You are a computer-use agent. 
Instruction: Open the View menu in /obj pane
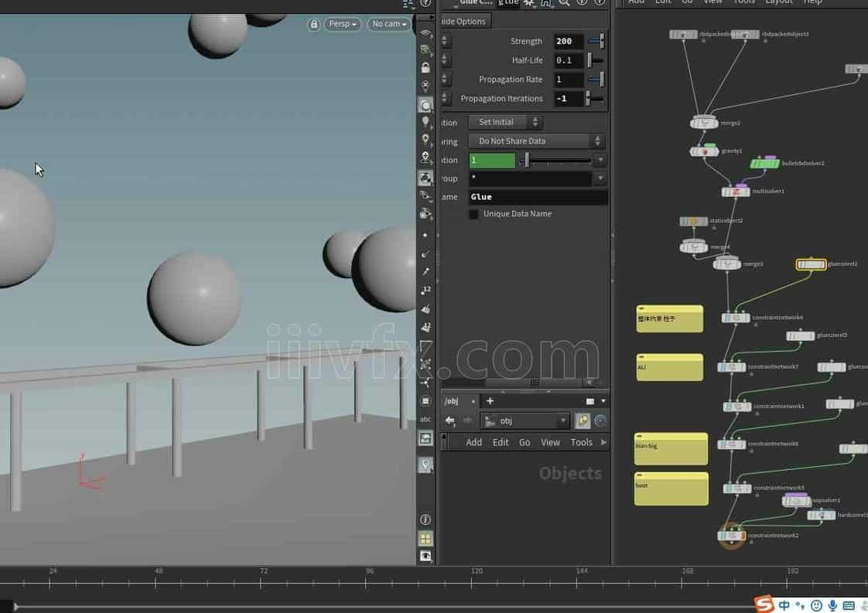coord(550,443)
